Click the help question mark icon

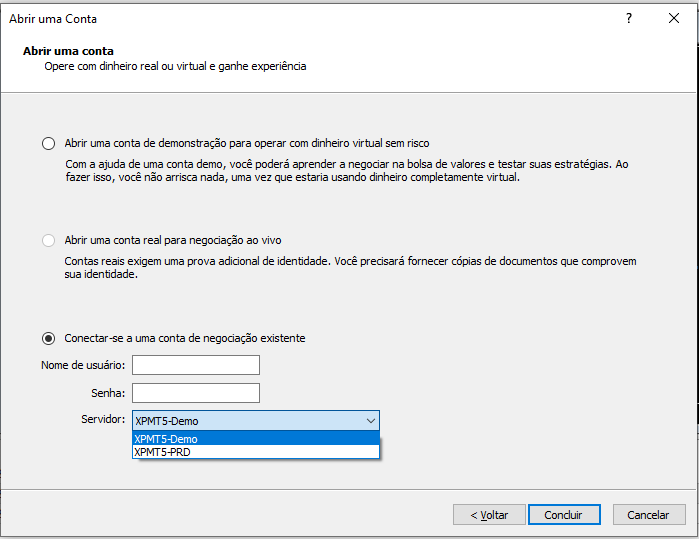pyautogui.click(x=629, y=18)
